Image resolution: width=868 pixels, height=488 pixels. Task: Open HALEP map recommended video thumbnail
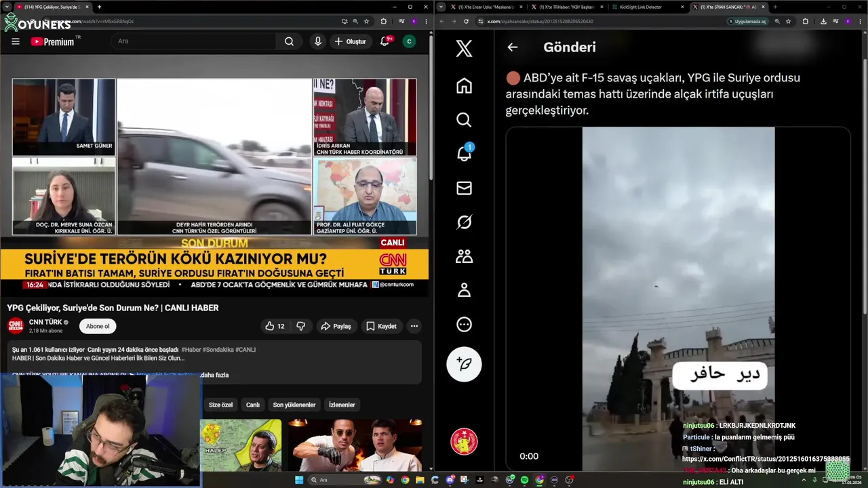pyautogui.click(x=241, y=445)
